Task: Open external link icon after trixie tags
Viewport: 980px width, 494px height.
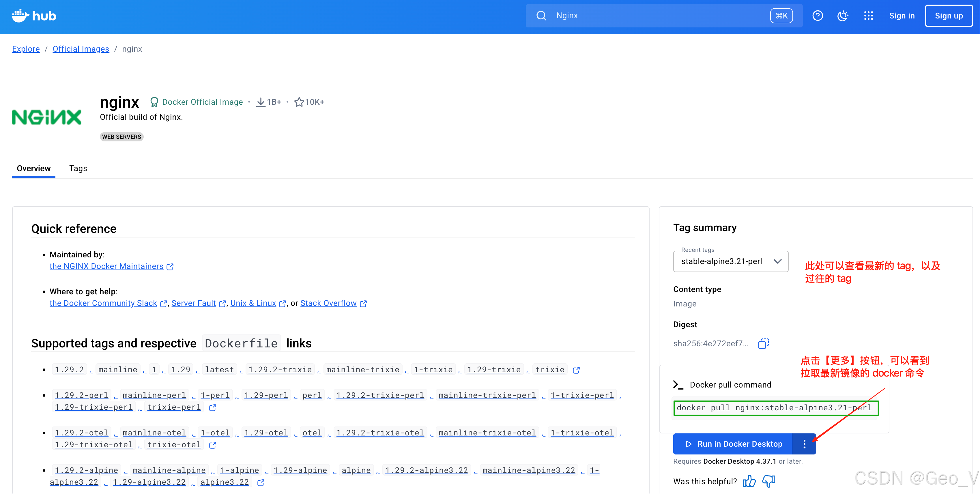Action: 576,370
